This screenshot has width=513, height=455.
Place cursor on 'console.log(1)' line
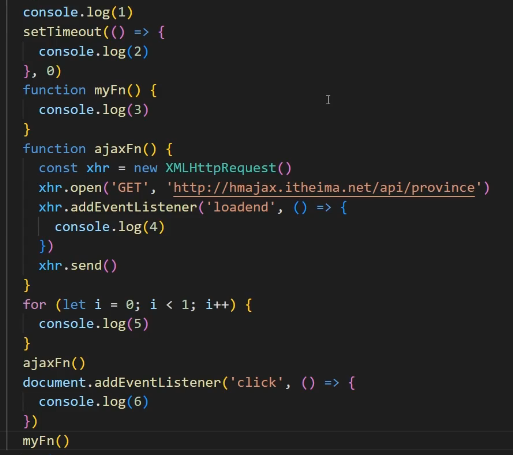click(78, 13)
